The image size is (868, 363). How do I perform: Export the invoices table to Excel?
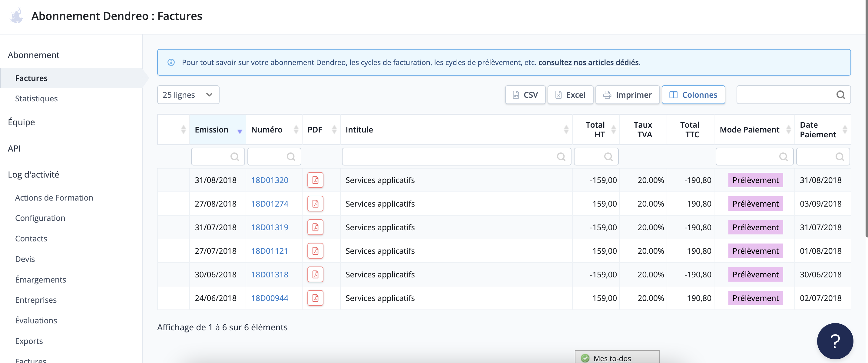tap(570, 95)
